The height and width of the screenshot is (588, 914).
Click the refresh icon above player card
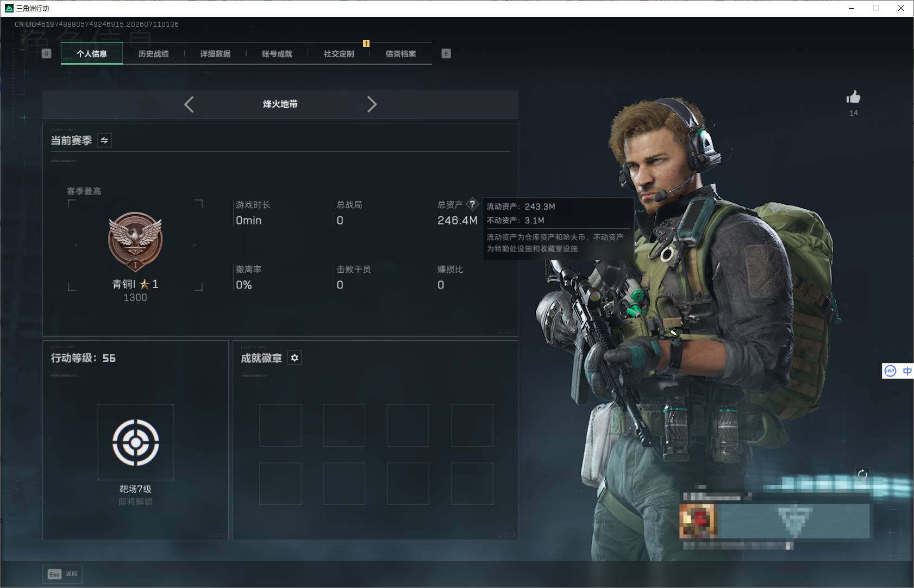(x=862, y=474)
